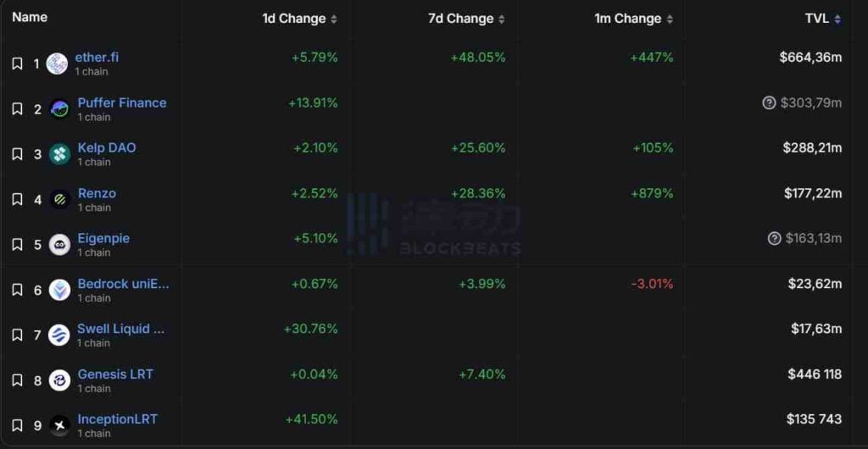
Task: Click the Swell Liquid logo icon
Action: click(59, 335)
